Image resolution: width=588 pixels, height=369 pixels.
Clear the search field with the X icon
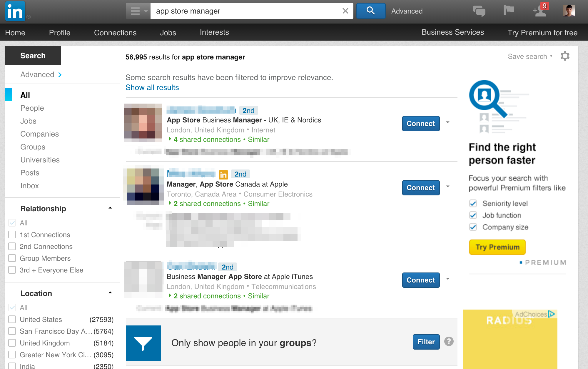(x=345, y=11)
